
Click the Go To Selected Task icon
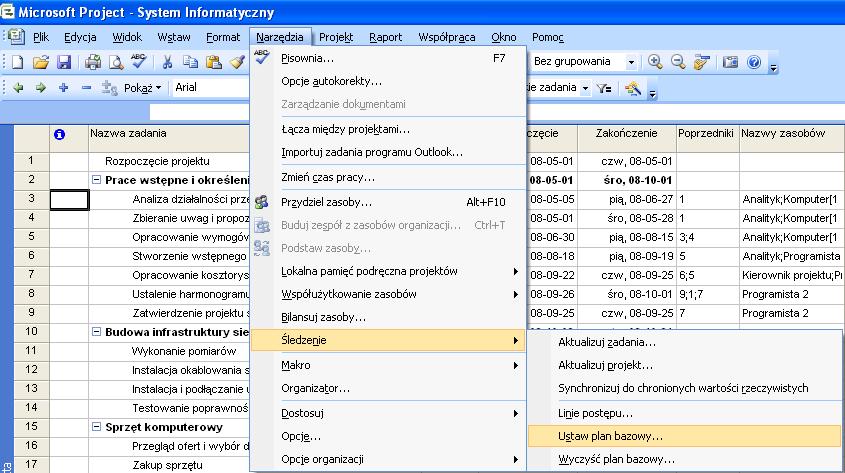click(701, 62)
